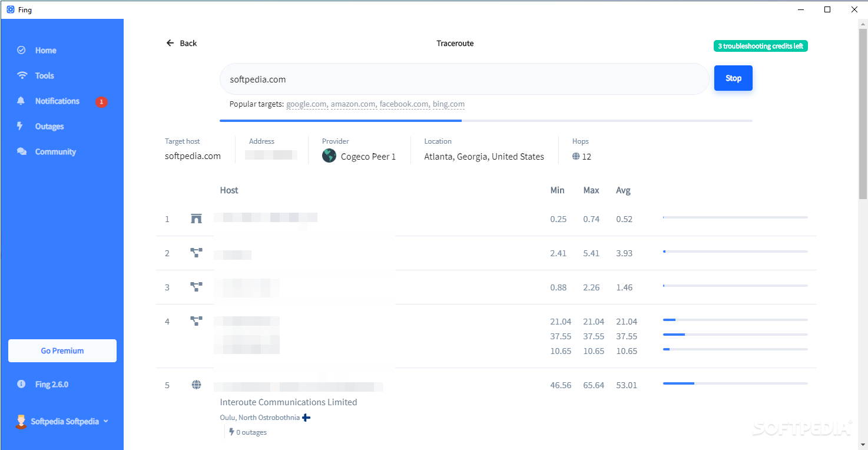Viewport: 868px width, 450px height.
Task: Click the Traceroute page title
Action: [x=455, y=44]
